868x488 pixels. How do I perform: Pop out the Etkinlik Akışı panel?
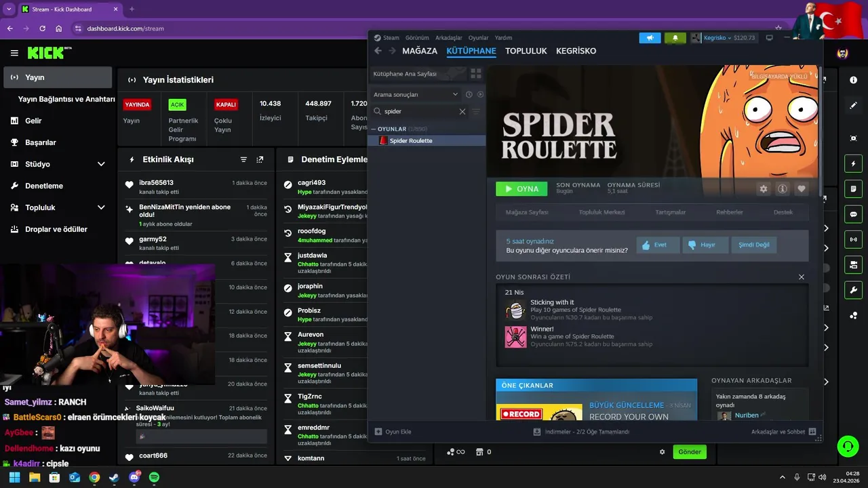(x=260, y=159)
